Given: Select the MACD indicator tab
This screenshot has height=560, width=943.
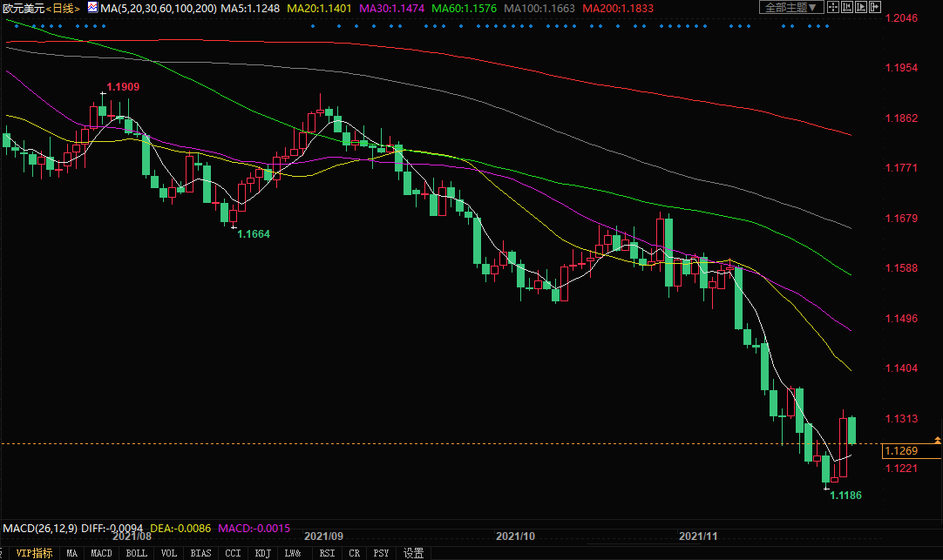Looking at the screenshot, I should point(102,553).
